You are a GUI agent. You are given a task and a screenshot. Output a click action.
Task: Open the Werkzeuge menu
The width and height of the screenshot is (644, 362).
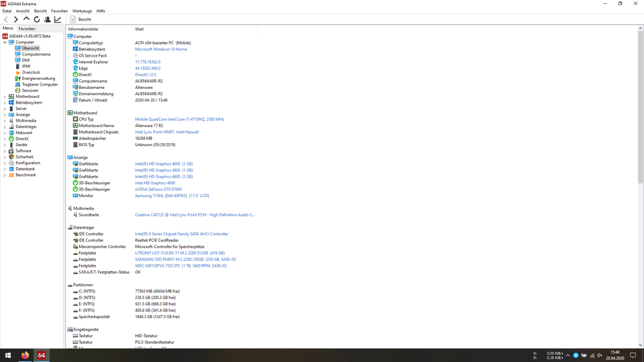tap(82, 11)
